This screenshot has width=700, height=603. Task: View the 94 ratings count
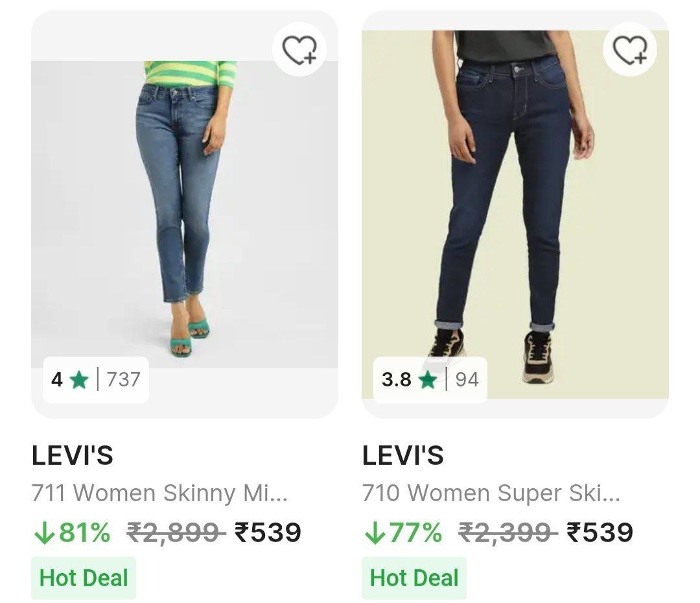[467, 379]
